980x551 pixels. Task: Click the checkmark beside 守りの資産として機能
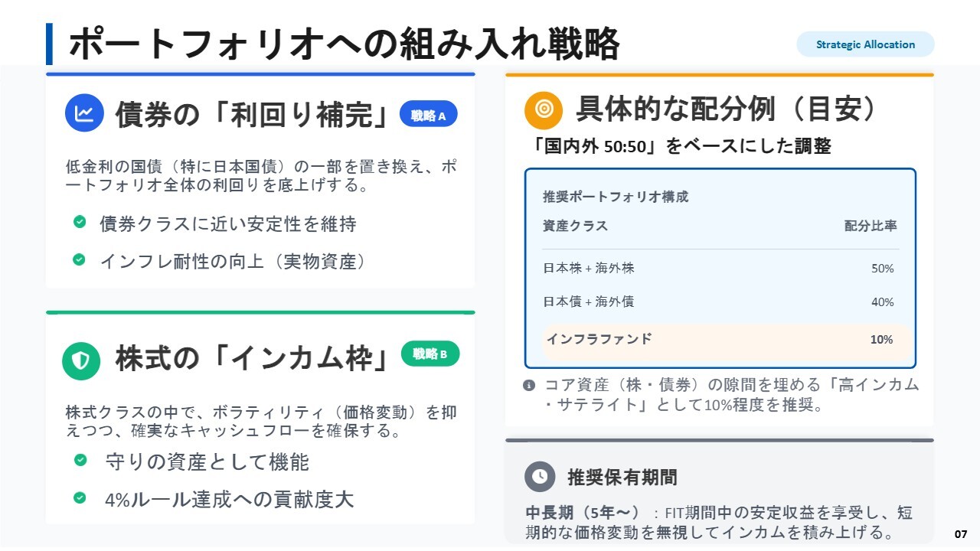point(80,460)
